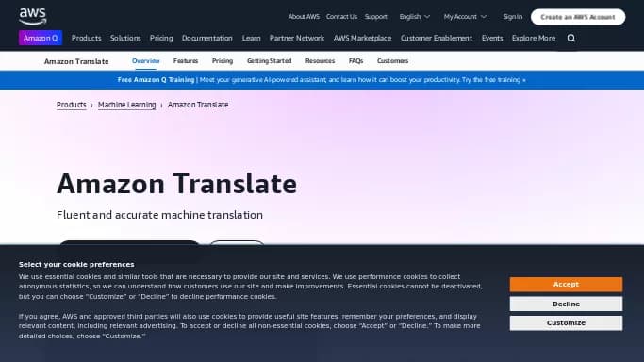Click 'Select your cookie preferences' heading
Viewport: 644px width, 362px height.
(76, 264)
